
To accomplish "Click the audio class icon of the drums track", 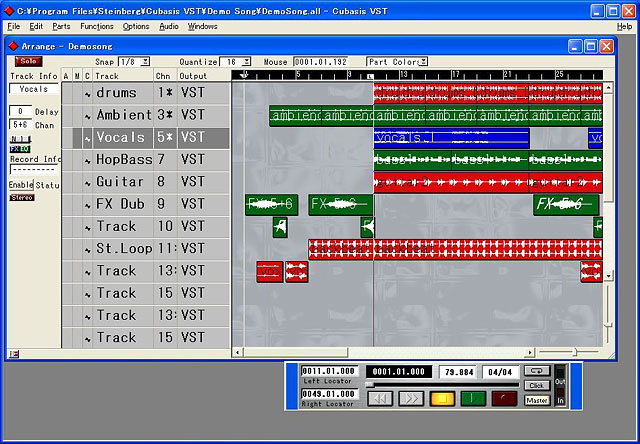I will [x=87, y=94].
